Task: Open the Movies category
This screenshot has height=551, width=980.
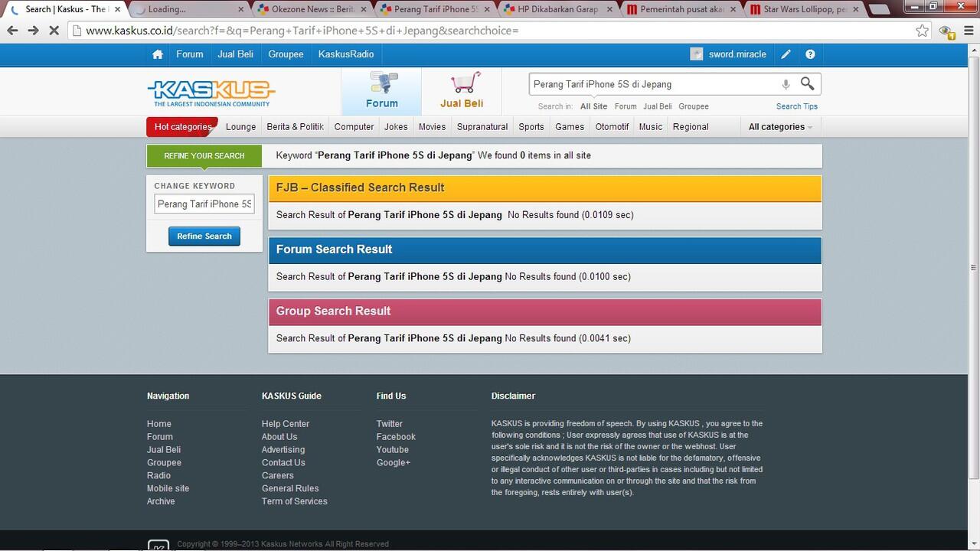Action: click(x=432, y=127)
